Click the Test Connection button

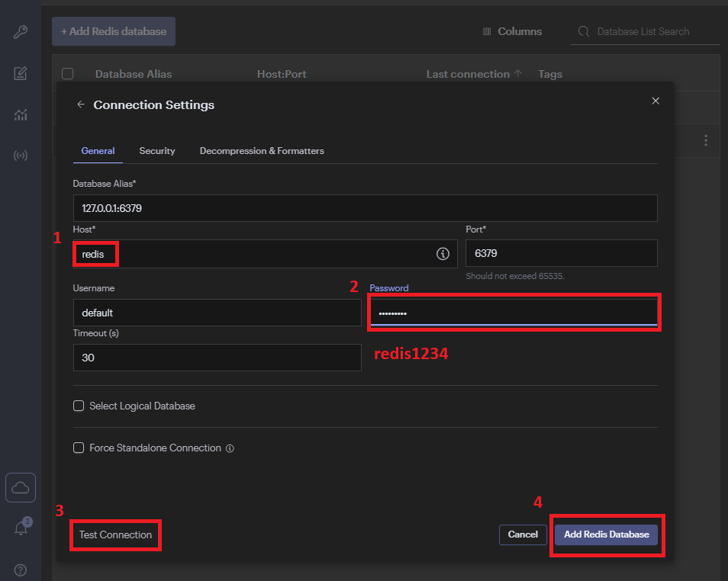point(115,534)
